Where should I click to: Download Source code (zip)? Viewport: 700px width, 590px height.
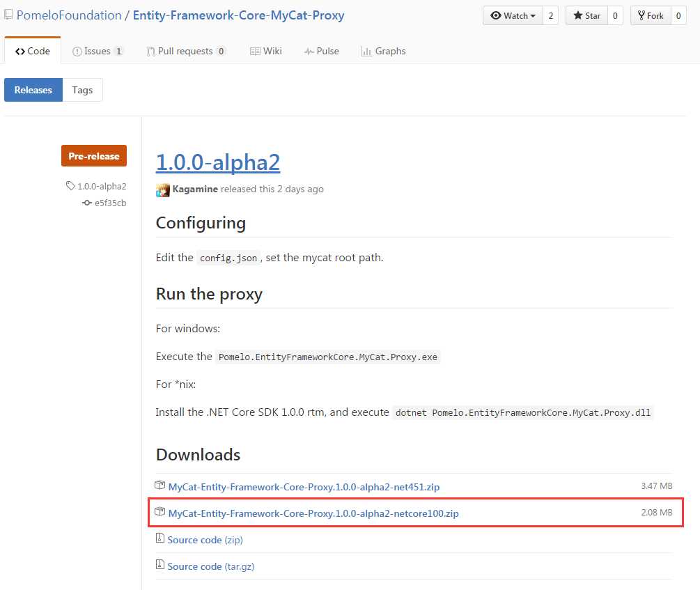coord(205,540)
